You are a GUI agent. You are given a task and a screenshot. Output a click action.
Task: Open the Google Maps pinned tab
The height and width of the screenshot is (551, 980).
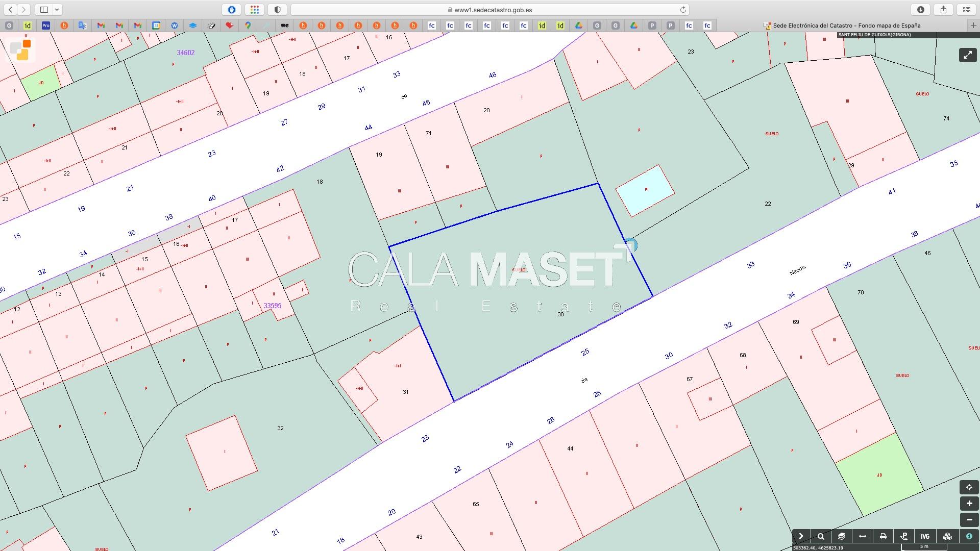tap(248, 26)
